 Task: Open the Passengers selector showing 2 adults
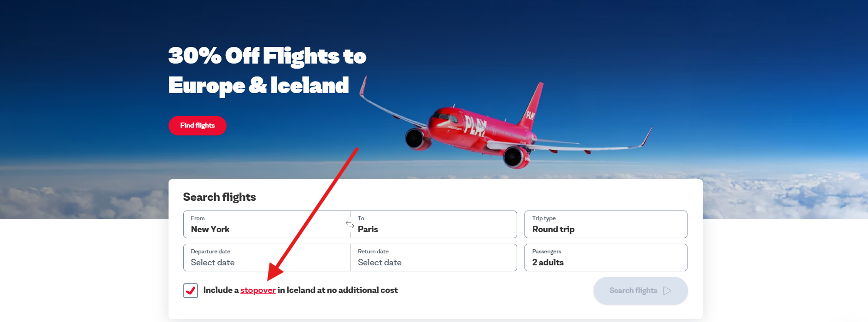pyautogui.click(x=606, y=258)
